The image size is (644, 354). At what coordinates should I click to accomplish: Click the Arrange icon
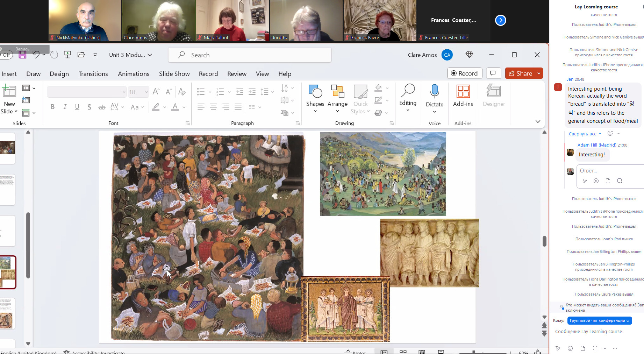338,92
